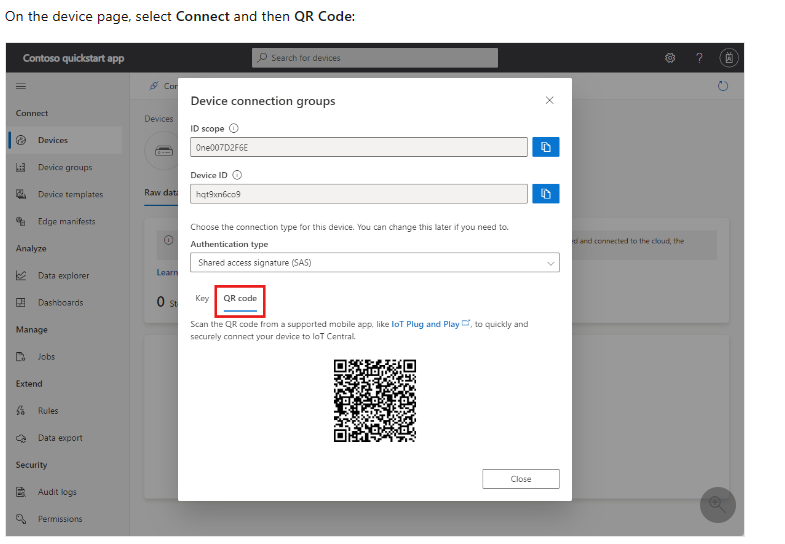Screen dimensions: 785x544
Task: Click the Dashboards grid icon
Action: pos(21,302)
